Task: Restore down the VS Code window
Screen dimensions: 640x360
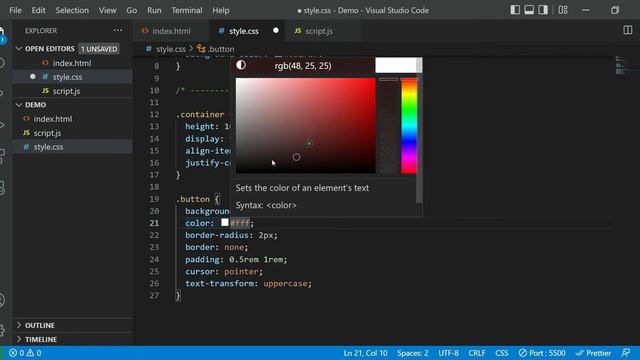Action: pos(615,10)
